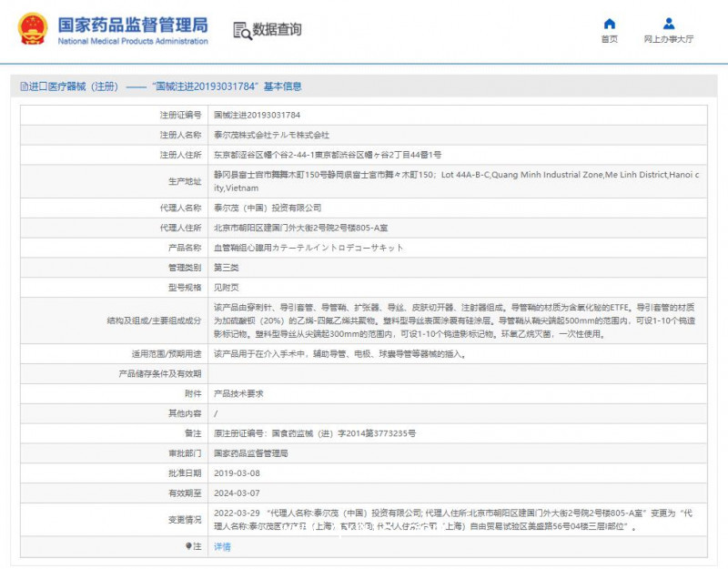Screen dimensions: 728x569
Task: Click the 产品技术要求 attachment text
Action: coord(239,393)
